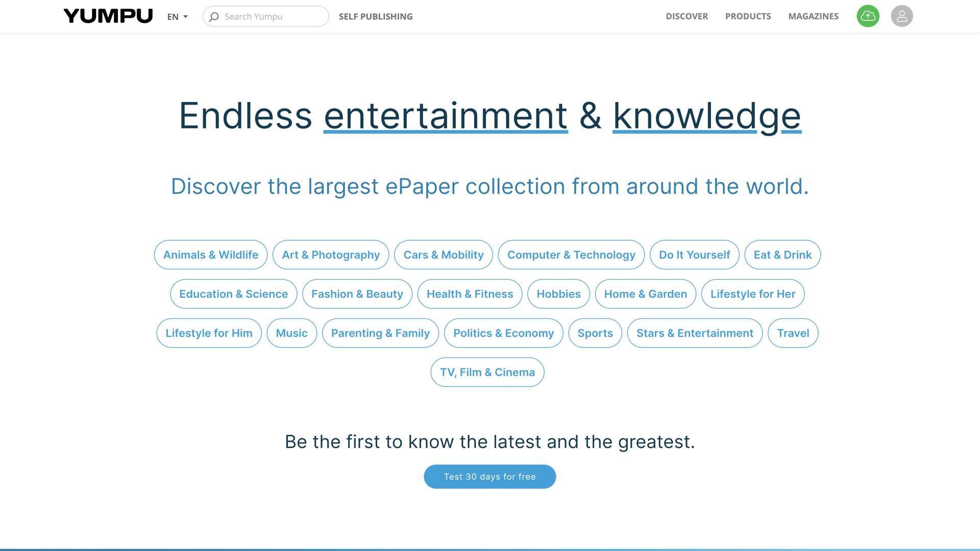Go to Magazines in the header
Viewport: 980px width, 551px height.
(813, 16)
